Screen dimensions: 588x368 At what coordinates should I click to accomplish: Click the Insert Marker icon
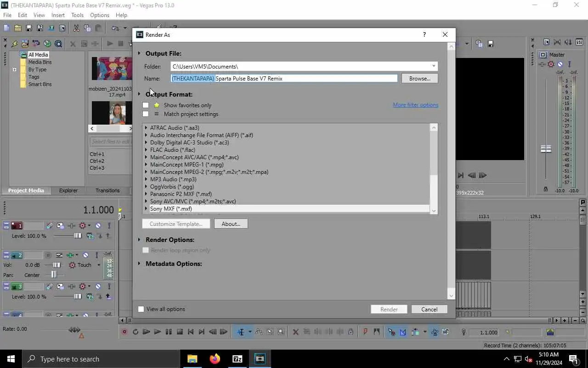tap(366, 332)
